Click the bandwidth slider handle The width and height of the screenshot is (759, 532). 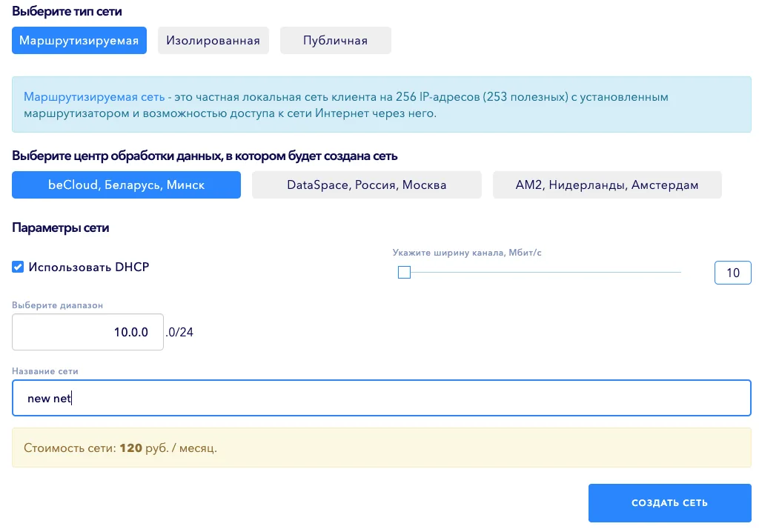404,273
